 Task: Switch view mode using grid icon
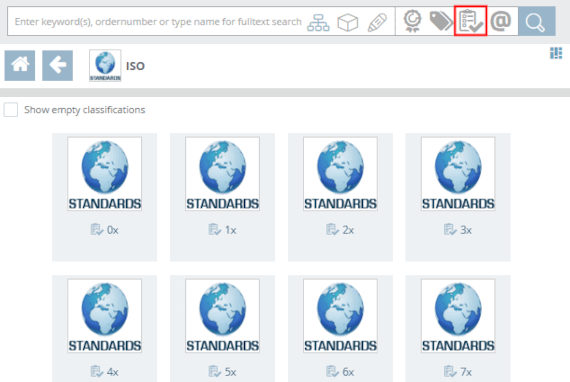[x=556, y=53]
